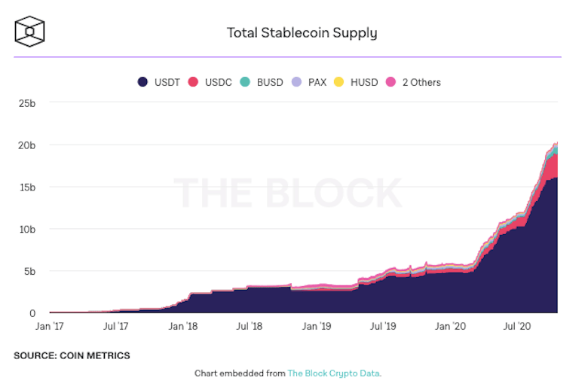Image resolution: width=588 pixels, height=390 pixels.
Task: Click the BUSD legend label
Action: click(270, 82)
